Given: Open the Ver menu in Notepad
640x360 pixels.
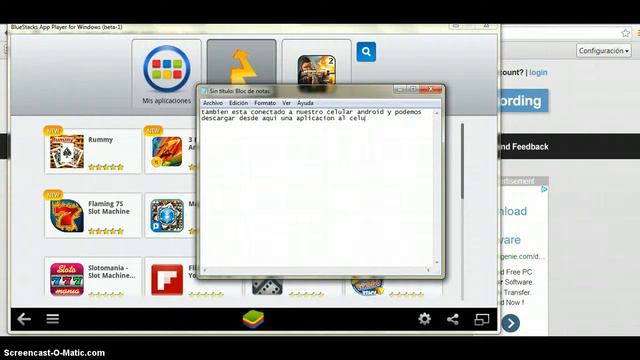Looking at the screenshot, I should [x=287, y=103].
